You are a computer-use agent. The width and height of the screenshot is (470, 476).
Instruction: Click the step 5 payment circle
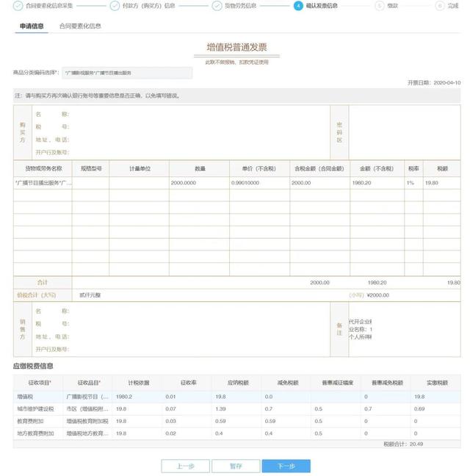[x=380, y=5]
